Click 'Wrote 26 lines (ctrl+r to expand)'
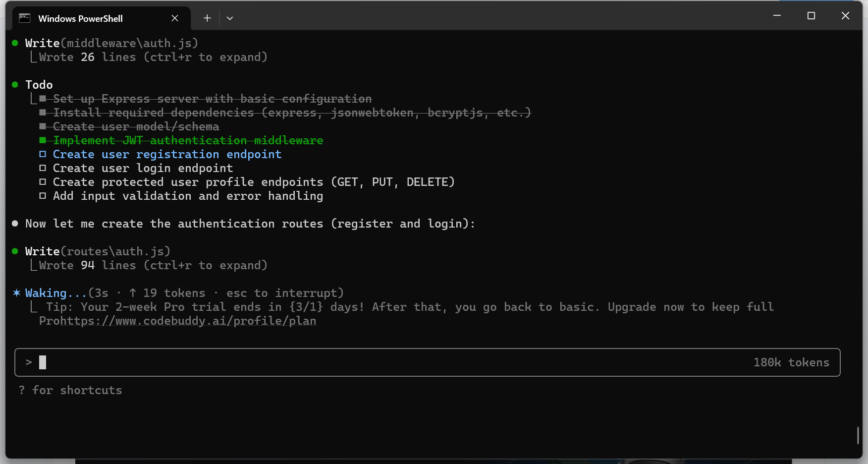 click(153, 57)
